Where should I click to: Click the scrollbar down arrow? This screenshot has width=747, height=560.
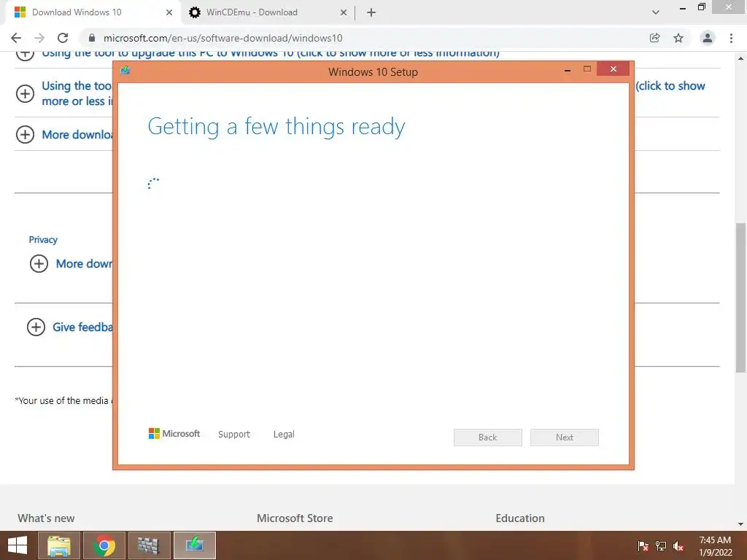pyautogui.click(x=741, y=524)
